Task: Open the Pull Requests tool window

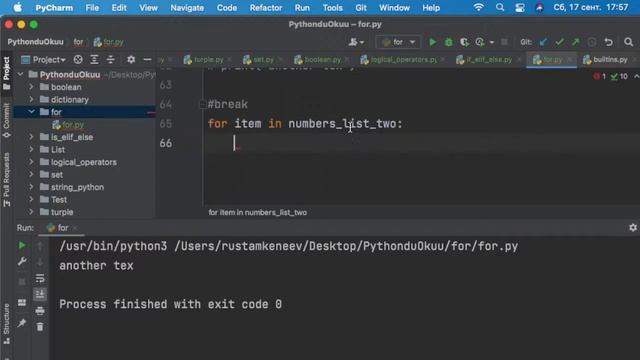Action: [x=7, y=180]
